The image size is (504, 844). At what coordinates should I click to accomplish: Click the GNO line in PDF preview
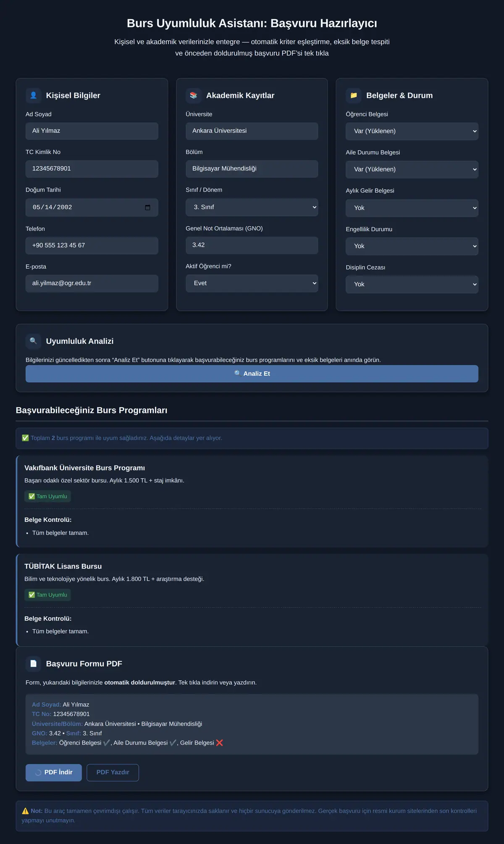click(x=67, y=734)
